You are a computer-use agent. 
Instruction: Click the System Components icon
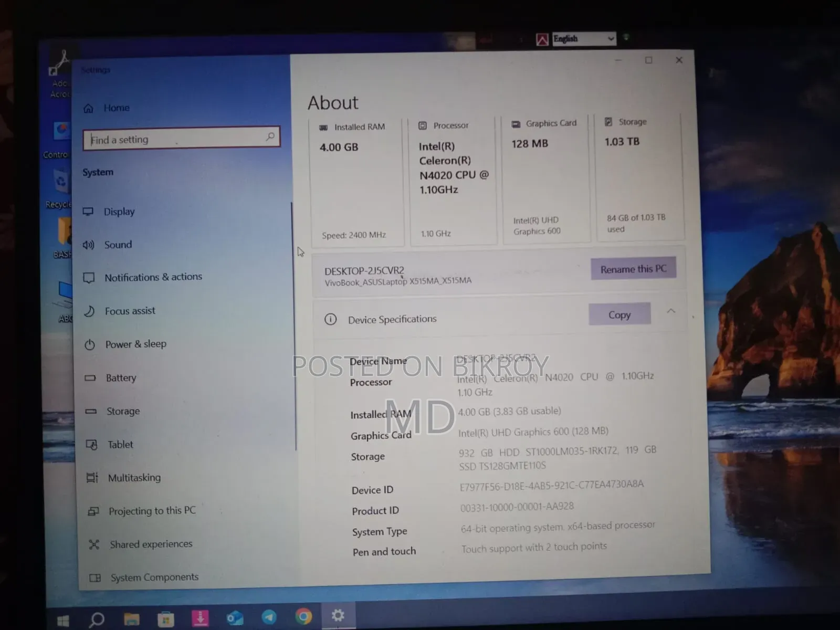pyautogui.click(x=95, y=578)
